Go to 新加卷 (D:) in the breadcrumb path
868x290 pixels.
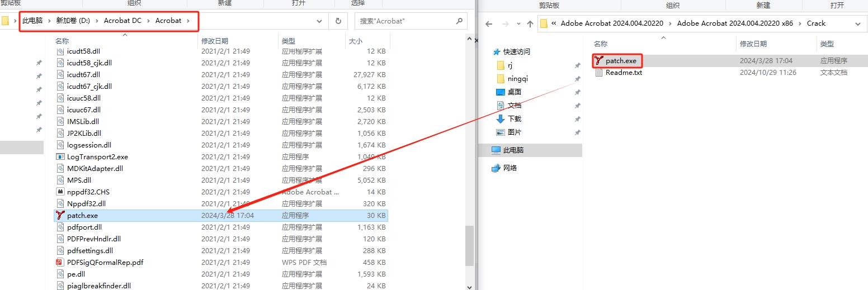(73, 21)
